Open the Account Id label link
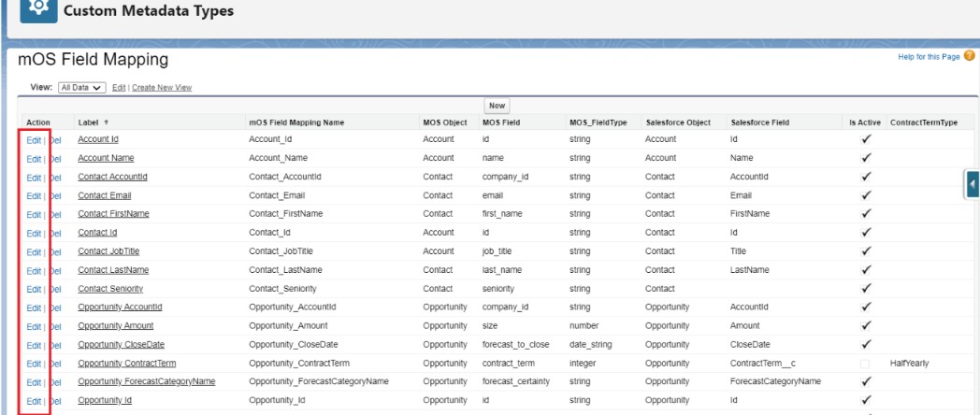Viewport: 980px width, 415px height. tap(98, 139)
